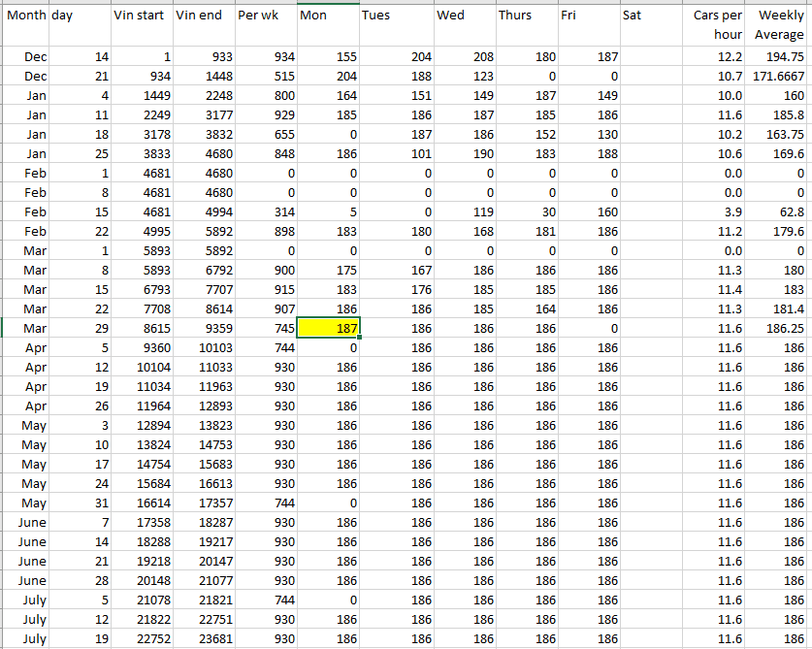Select the yellow highlighted cell with 187
Image resolution: width=812 pixels, height=649 pixels.
click(329, 329)
